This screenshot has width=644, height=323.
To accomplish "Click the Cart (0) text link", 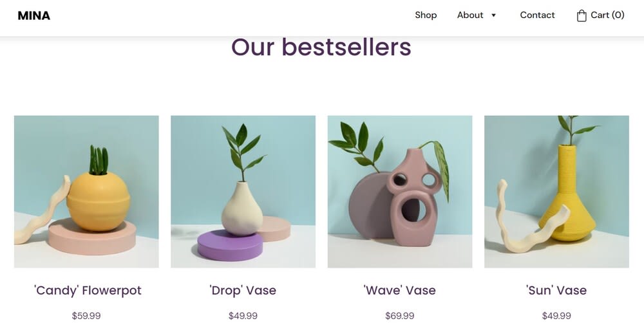I will pos(607,15).
